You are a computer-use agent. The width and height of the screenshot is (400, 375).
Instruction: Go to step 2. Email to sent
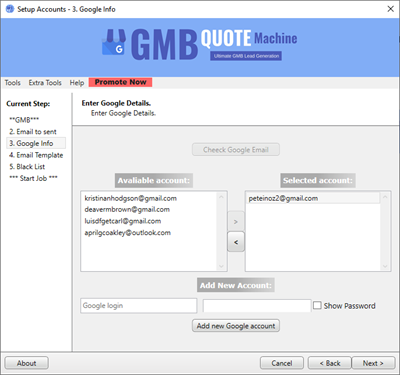33,132
